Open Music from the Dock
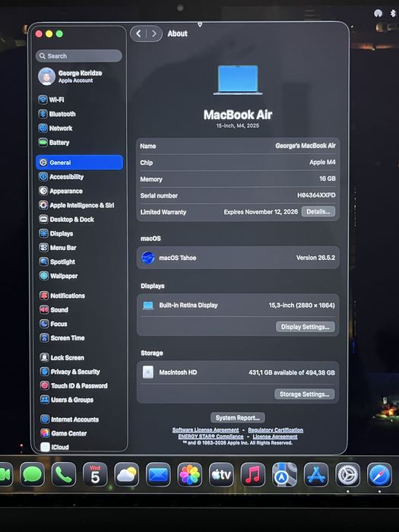The image size is (399, 532). pos(253,474)
